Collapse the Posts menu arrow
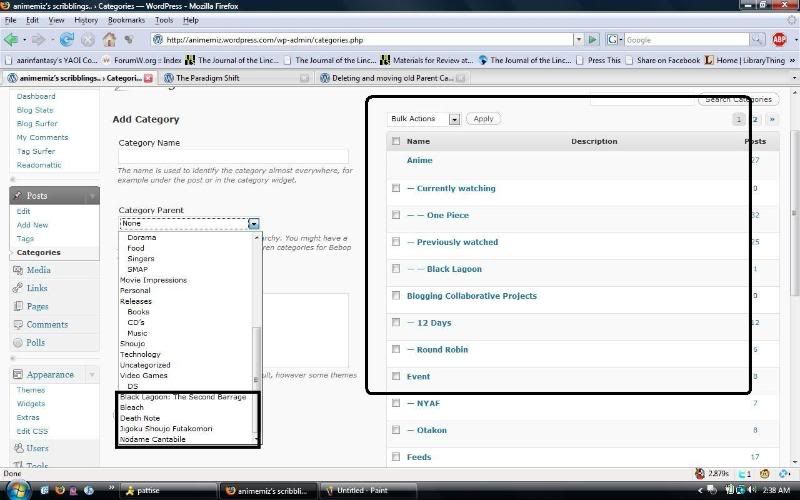 point(92,196)
